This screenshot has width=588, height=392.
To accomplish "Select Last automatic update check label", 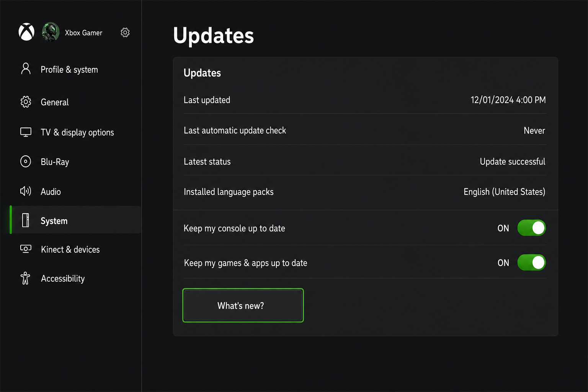I will pyautogui.click(x=235, y=131).
